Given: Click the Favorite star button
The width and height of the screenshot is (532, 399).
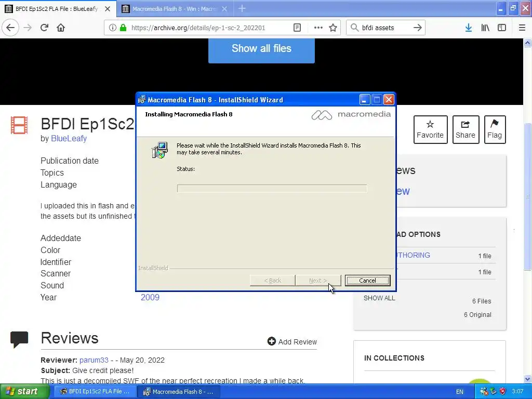Looking at the screenshot, I should pyautogui.click(x=430, y=129).
